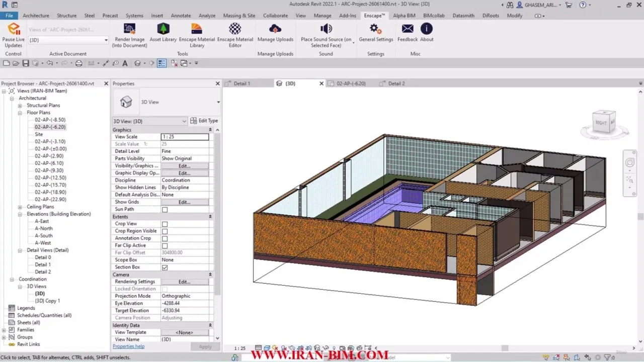Save the project via floppy disk icon
The height and width of the screenshot is (362, 644).
click(25, 63)
